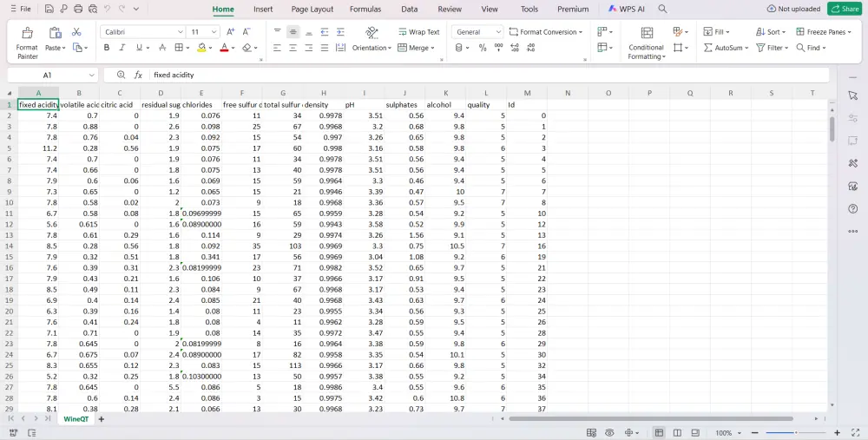
Task: Toggle Bold formatting
Action: coord(106,48)
